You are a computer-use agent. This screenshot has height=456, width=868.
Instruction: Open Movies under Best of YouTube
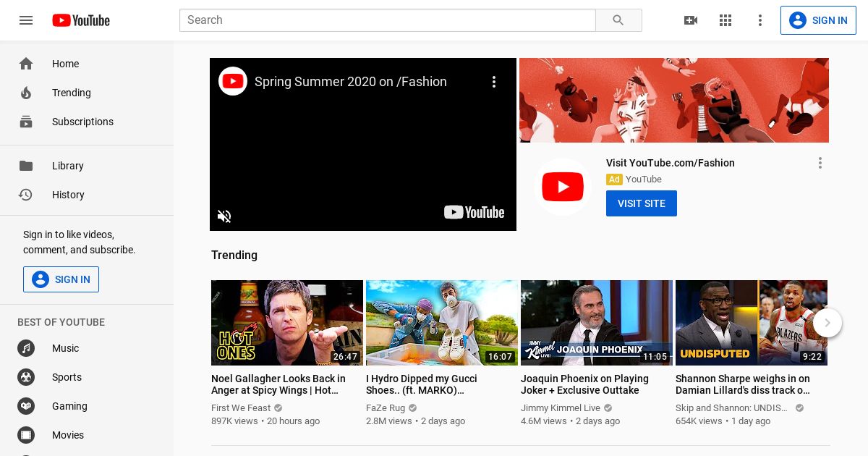click(87, 435)
